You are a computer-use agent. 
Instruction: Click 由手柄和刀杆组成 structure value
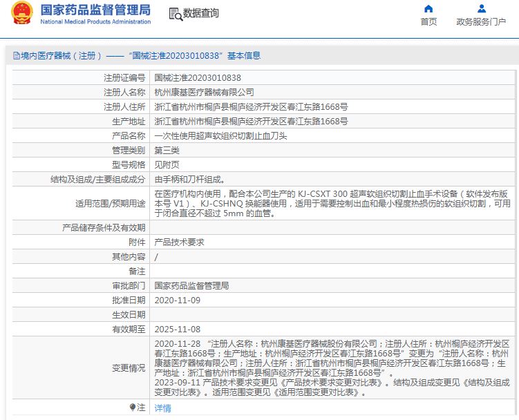(189, 180)
